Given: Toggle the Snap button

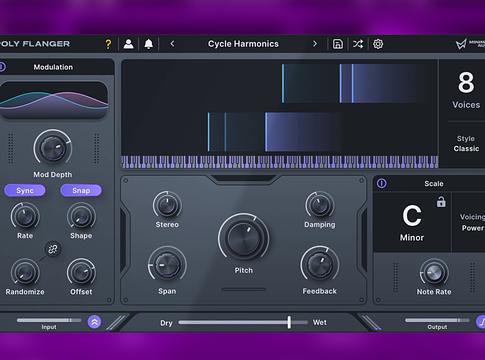Looking at the screenshot, I should tap(81, 190).
